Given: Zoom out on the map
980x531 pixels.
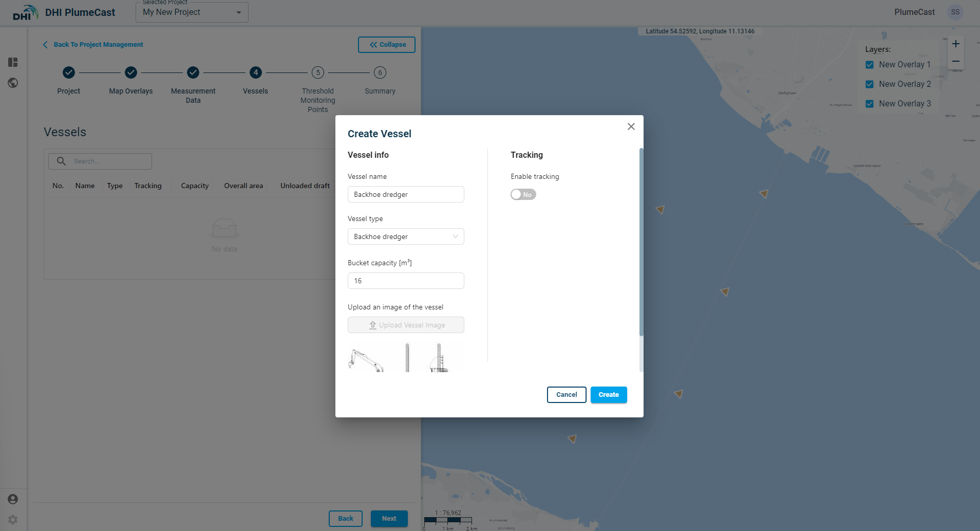Looking at the screenshot, I should point(955,61).
